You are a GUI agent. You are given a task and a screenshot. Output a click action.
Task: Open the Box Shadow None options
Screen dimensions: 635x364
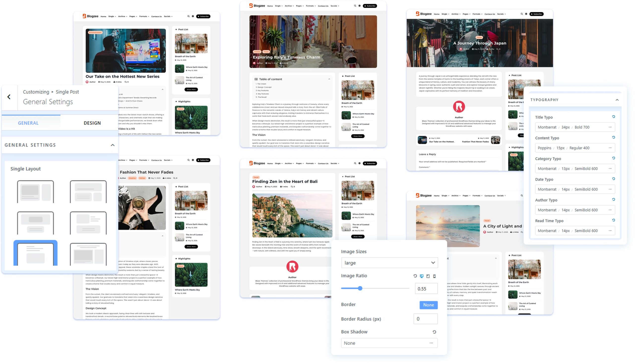[431, 343]
